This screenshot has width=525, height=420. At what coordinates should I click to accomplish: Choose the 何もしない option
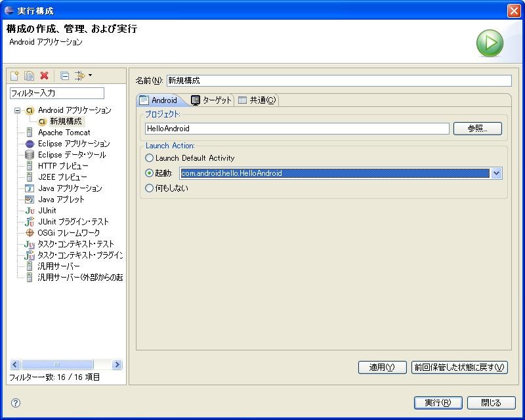coord(151,187)
